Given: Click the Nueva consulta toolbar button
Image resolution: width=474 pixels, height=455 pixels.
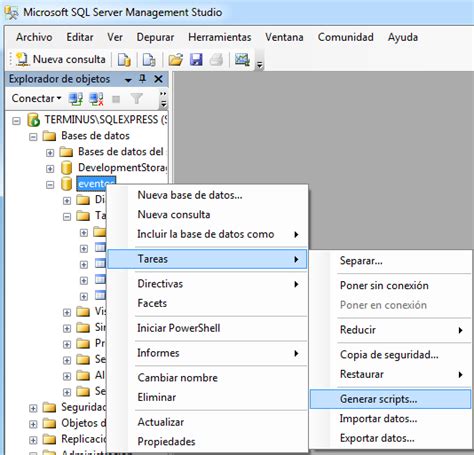Looking at the screenshot, I should [x=61, y=60].
